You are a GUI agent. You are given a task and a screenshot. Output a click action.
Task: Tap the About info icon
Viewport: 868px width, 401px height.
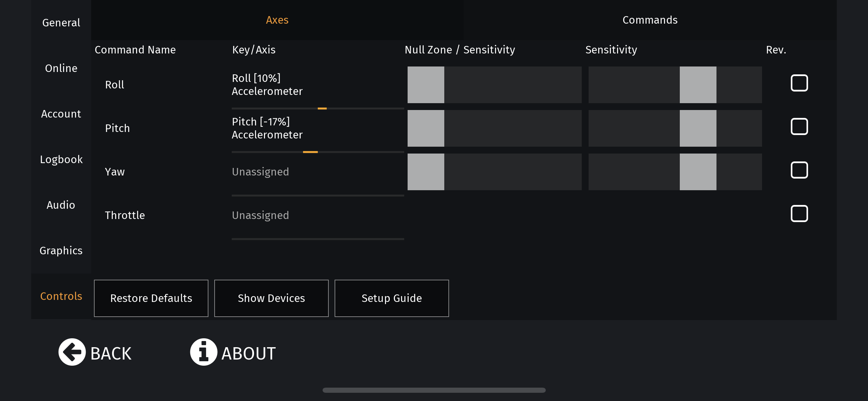coord(204,352)
